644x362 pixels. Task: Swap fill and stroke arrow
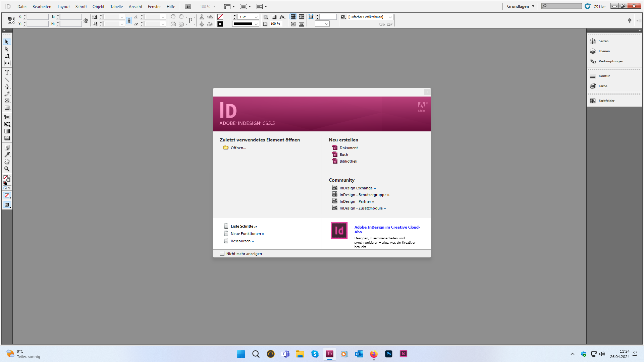click(9, 176)
